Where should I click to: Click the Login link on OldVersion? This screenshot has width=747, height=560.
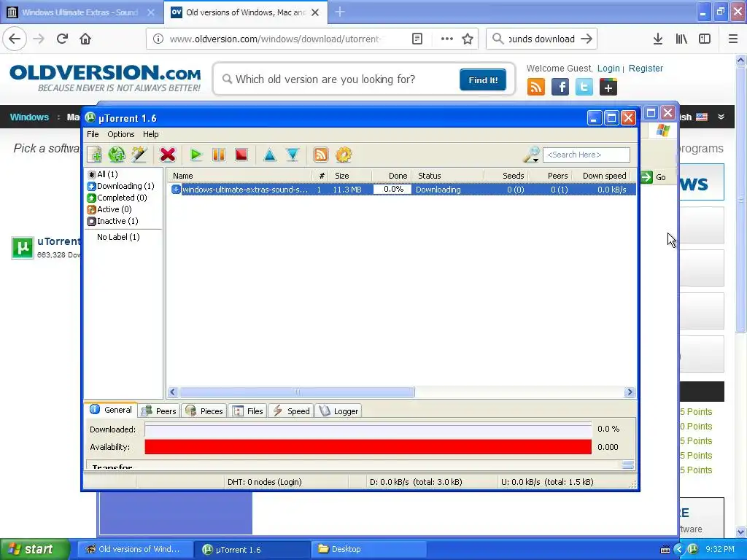coord(608,69)
